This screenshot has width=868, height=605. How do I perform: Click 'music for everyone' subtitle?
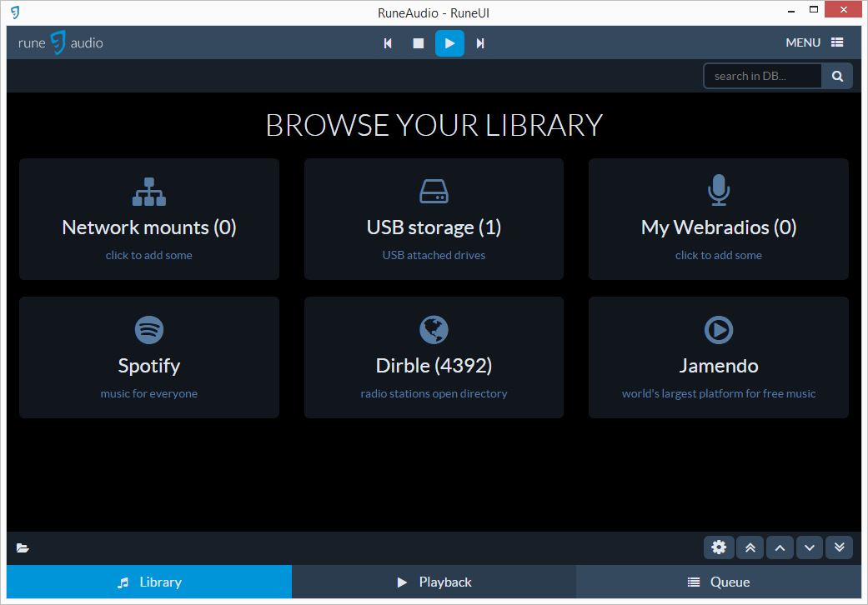click(149, 393)
